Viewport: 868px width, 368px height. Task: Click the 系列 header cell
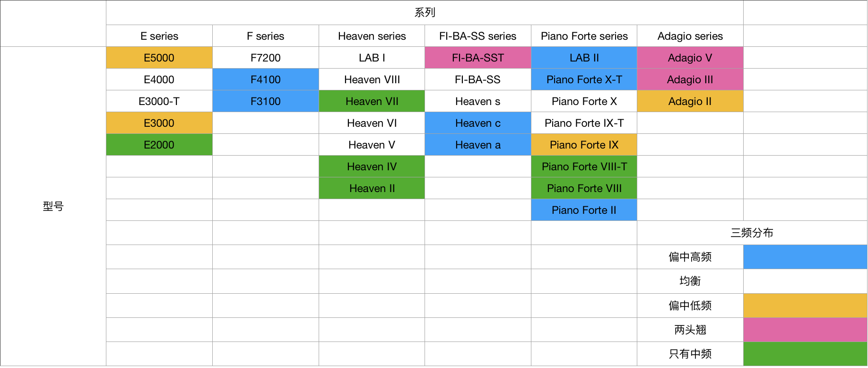425,13
